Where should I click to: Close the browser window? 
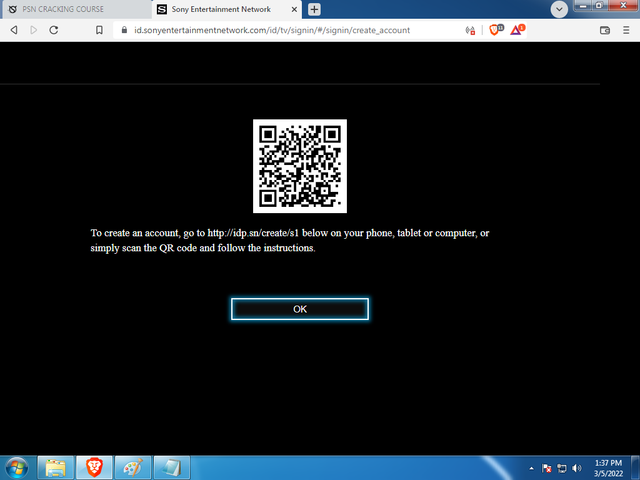[623, 6]
